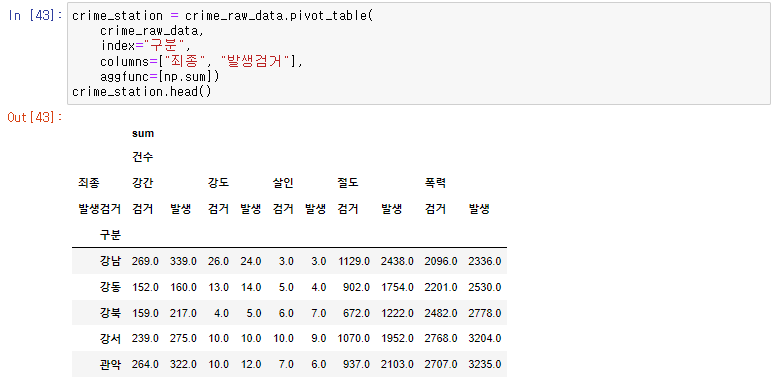
Task: Click the cell value 152.0
Action: (145, 287)
